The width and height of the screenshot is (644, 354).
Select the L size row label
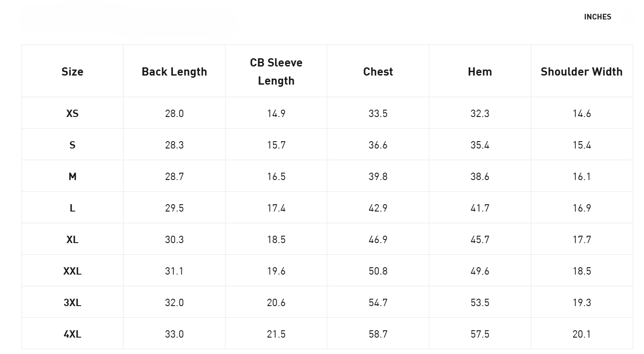click(x=73, y=208)
